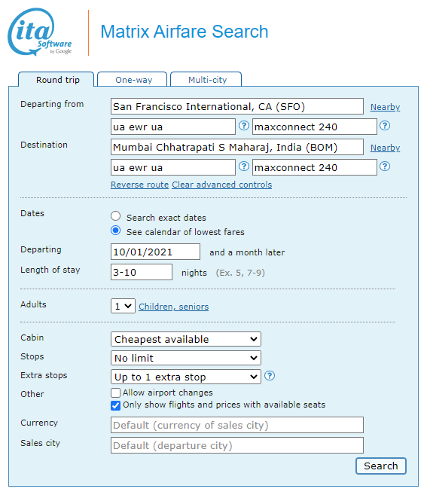Click Clear advanced controls link
Viewport: 427px width, 504px height.
[222, 185]
